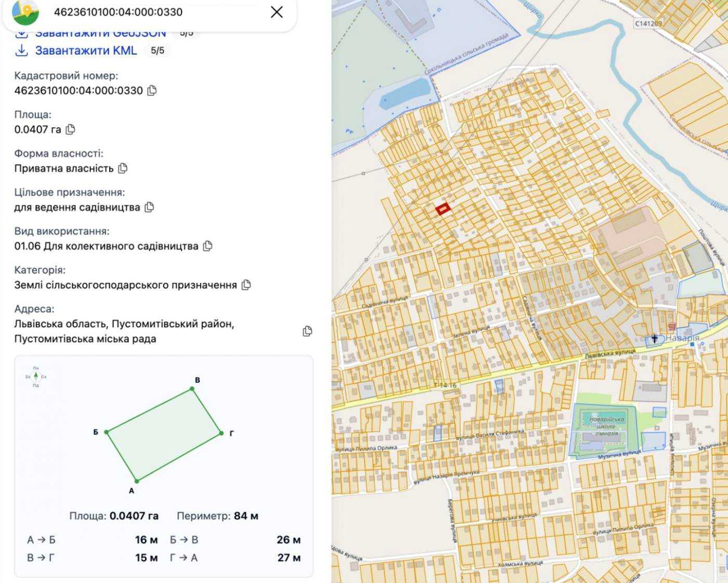This screenshot has width=728, height=583.
Task: Click the Наварійська школа-гімназія area on map
Action: [605, 431]
